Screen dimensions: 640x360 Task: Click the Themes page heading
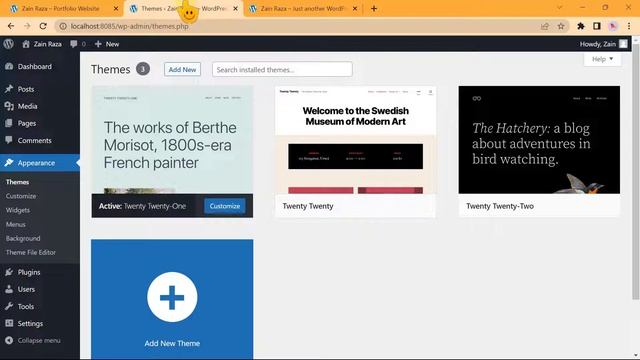111,69
